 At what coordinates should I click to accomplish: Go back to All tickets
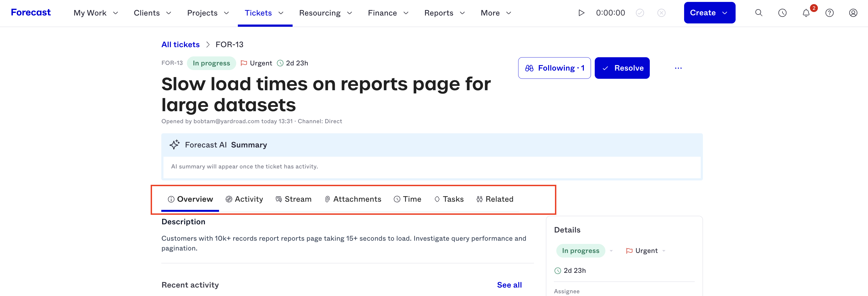(x=180, y=44)
